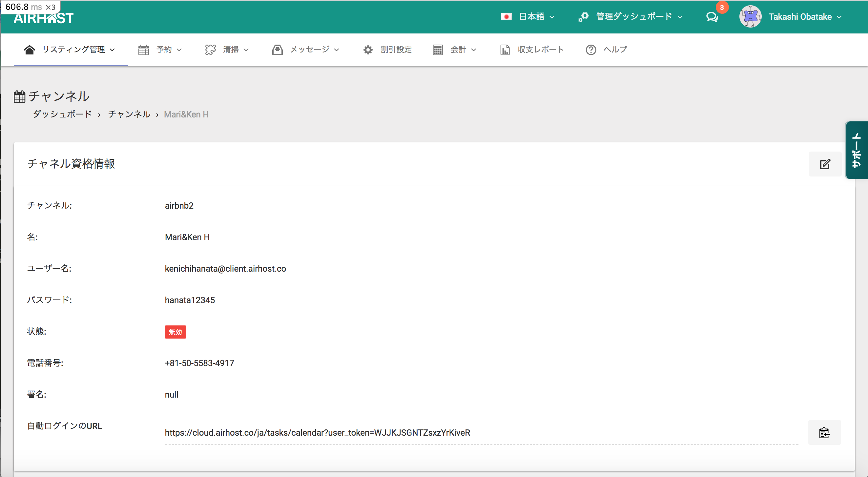Click the 予約 calendar icon
Image resolution: width=868 pixels, height=477 pixels.
click(x=144, y=50)
